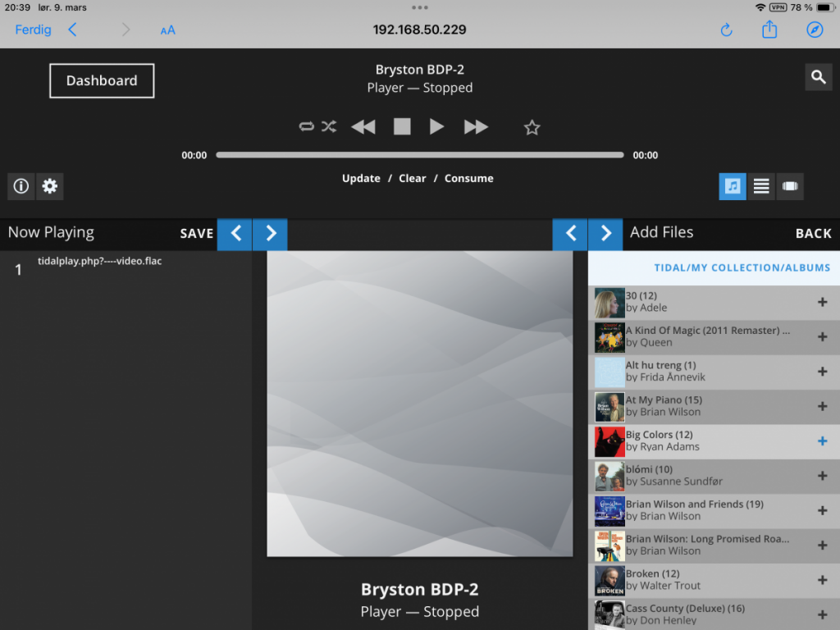The height and width of the screenshot is (630, 840).
Task: Open the search magnifier
Action: (x=818, y=77)
